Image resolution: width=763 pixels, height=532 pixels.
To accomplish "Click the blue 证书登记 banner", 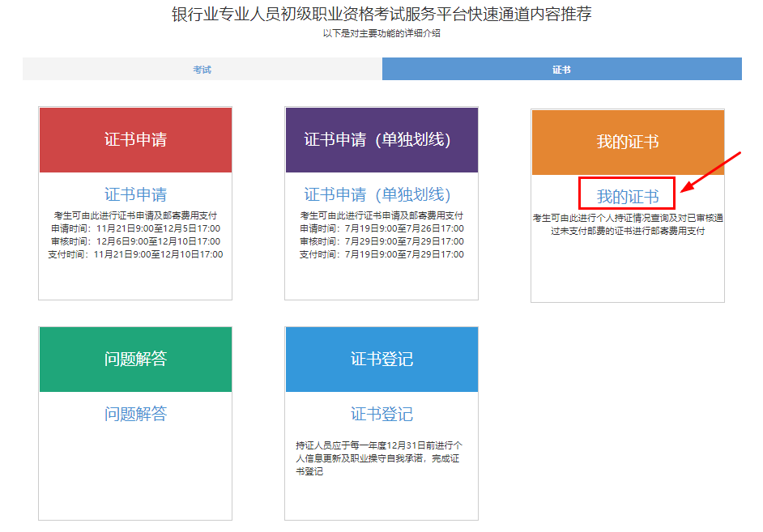I will [381, 360].
